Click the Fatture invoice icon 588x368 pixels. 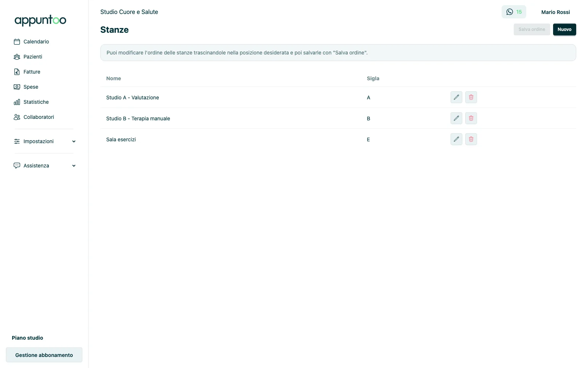(17, 72)
